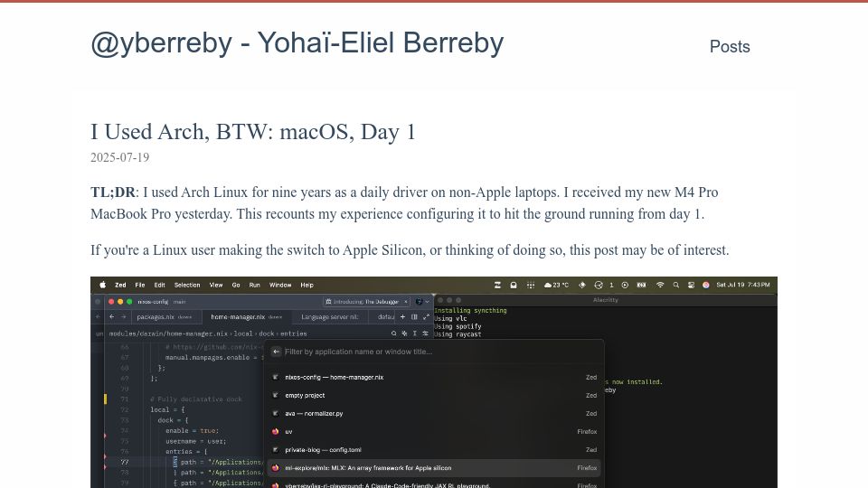Select the 'empty project' window entry
868x488 pixels.
[x=434, y=396]
